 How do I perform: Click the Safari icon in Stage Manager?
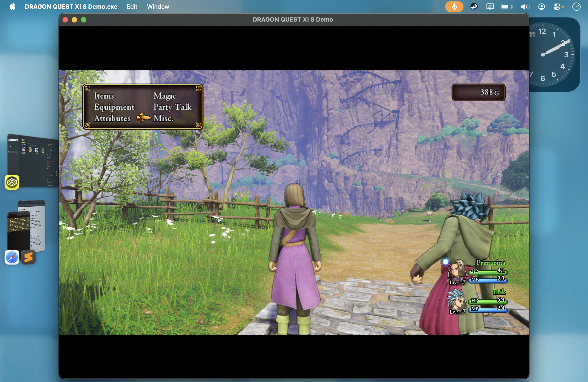click(x=12, y=257)
